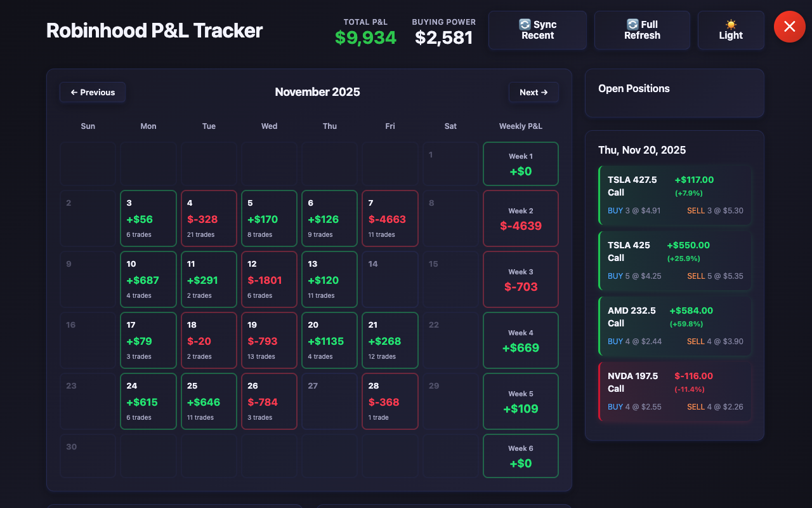The width and height of the screenshot is (812, 508).
Task: Select November 13 day with +$120
Action: point(330,279)
